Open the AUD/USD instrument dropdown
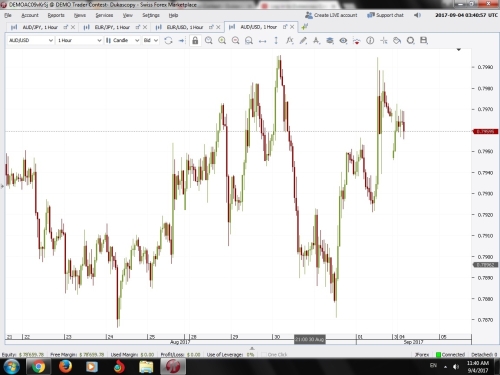This screenshot has width=500, height=375. pos(30,40)
